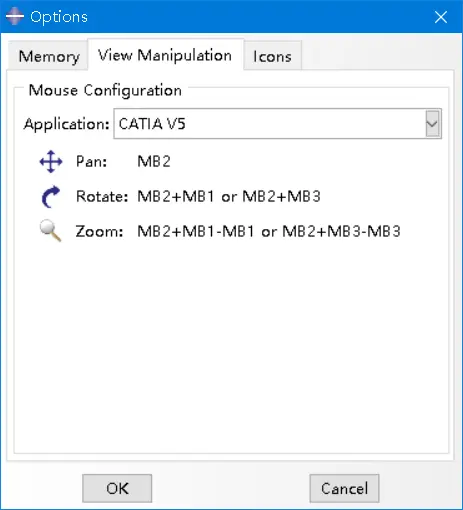Open the CATIA V5 combo box
The width and height of the screenshot is (463, 510).
point(278,124)
